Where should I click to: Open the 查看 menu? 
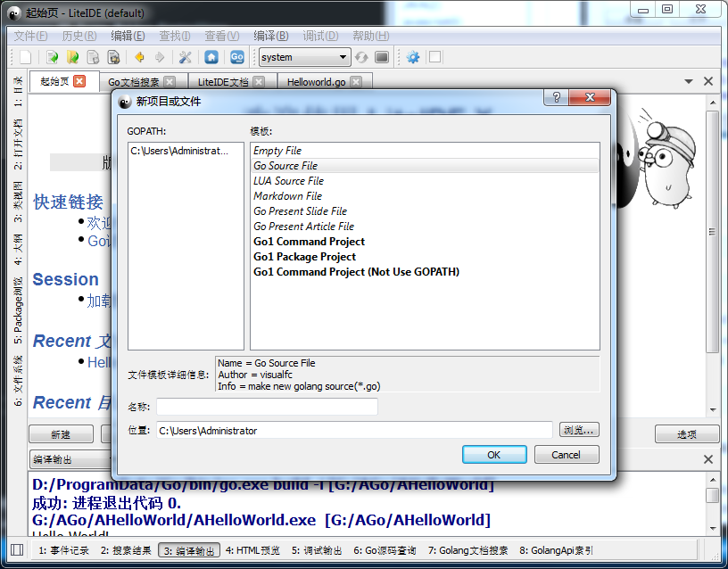click(222, 36)
